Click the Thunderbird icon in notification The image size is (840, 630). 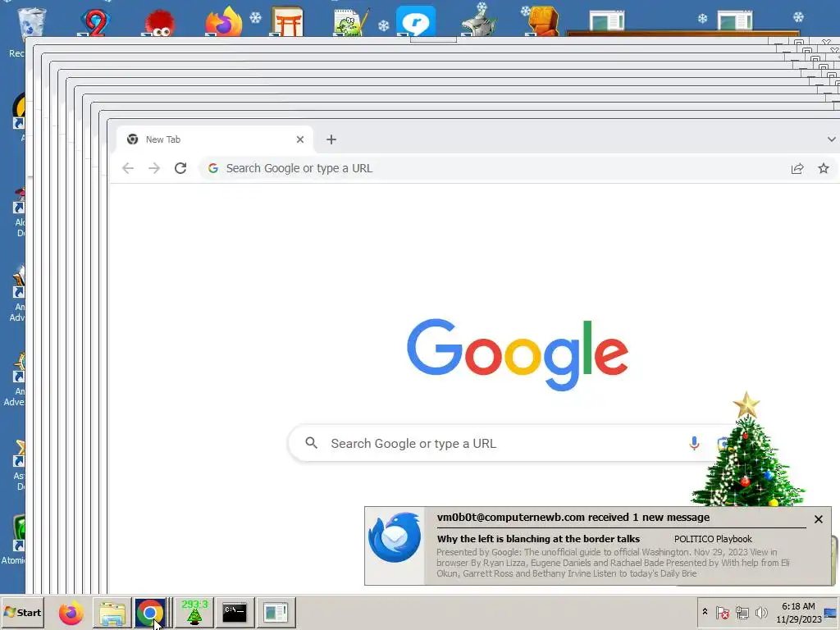pyautogui.click(x=395, y=537)
